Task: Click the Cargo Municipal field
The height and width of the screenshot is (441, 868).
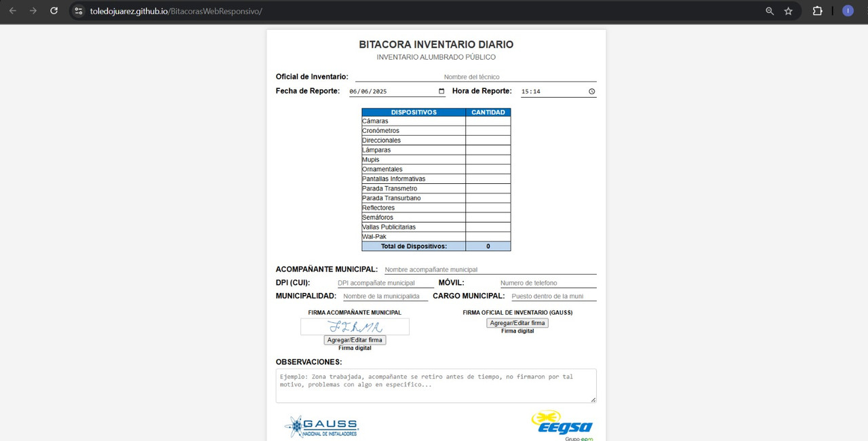Action: [x=553, y=296]
